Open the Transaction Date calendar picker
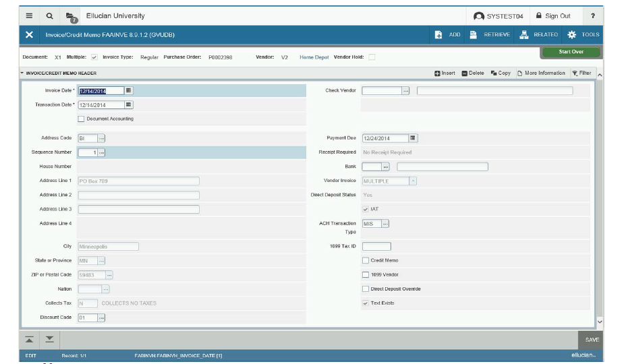The width and height of the screenshot is (626, 364). click(x=129, y=105)
